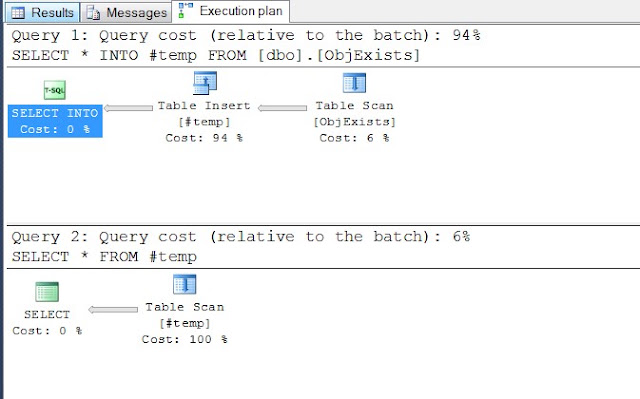Open the Execution plan tab
Screen dimensions: 640x399
[231, 11]
